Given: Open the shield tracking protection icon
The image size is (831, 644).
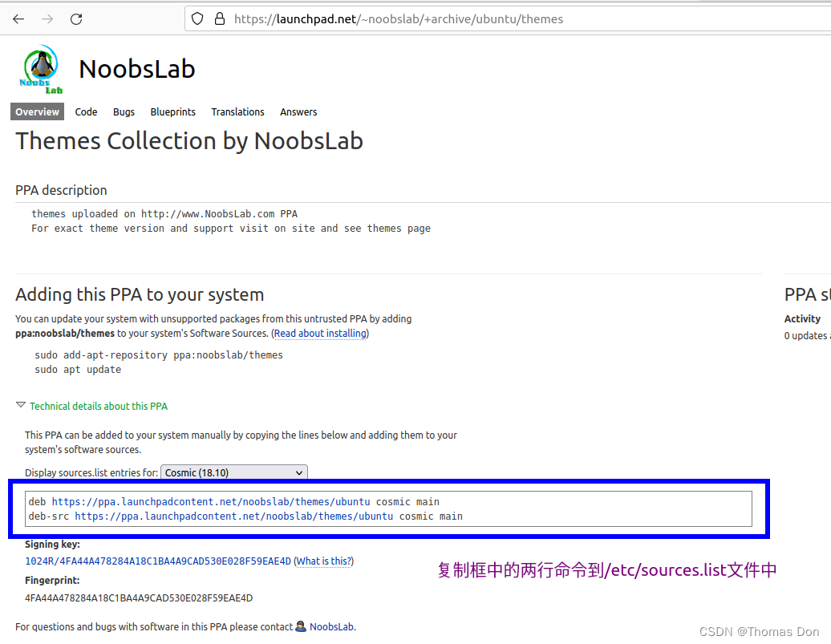Looking at the screenshot, I should pos(197,19).
